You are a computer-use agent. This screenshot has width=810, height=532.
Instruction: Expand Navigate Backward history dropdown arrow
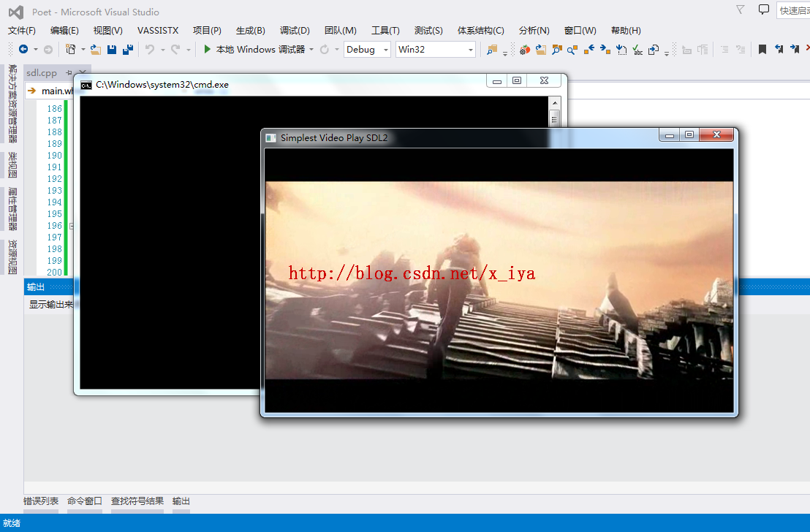[x=36, y=49]
